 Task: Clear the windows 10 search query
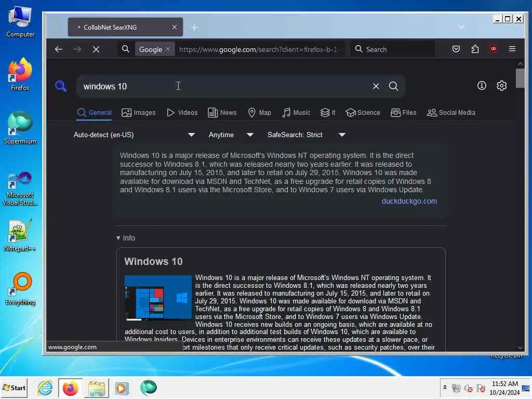pos(376,86)
